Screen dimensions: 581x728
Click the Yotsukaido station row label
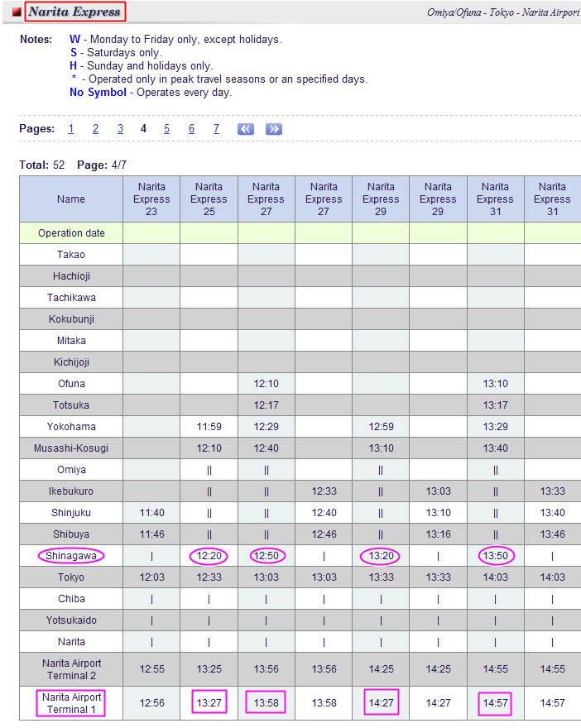coord(71,620)
